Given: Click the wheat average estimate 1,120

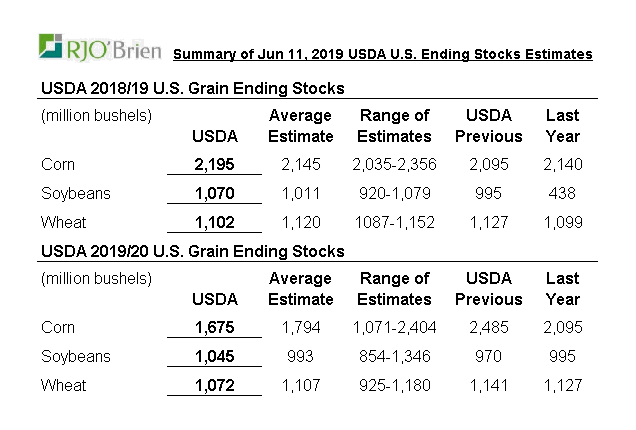Looking at the screenshot, I should coord(300,223).
